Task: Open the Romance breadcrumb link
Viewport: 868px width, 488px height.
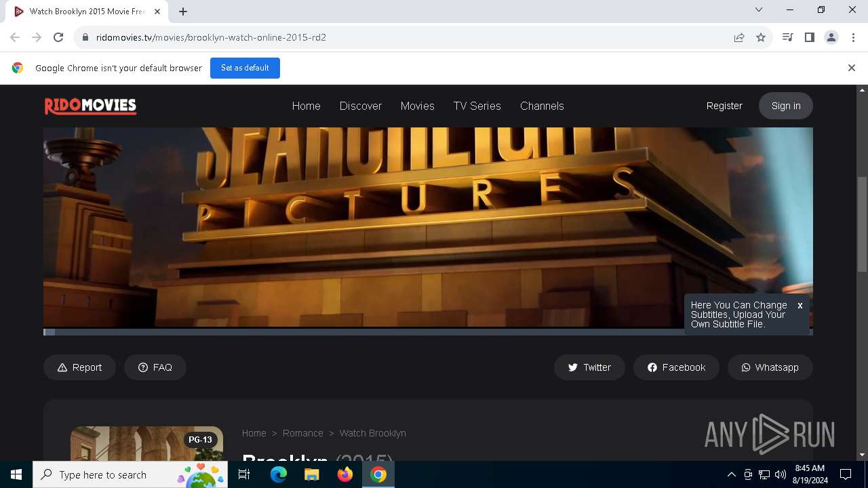Action: 302,433
